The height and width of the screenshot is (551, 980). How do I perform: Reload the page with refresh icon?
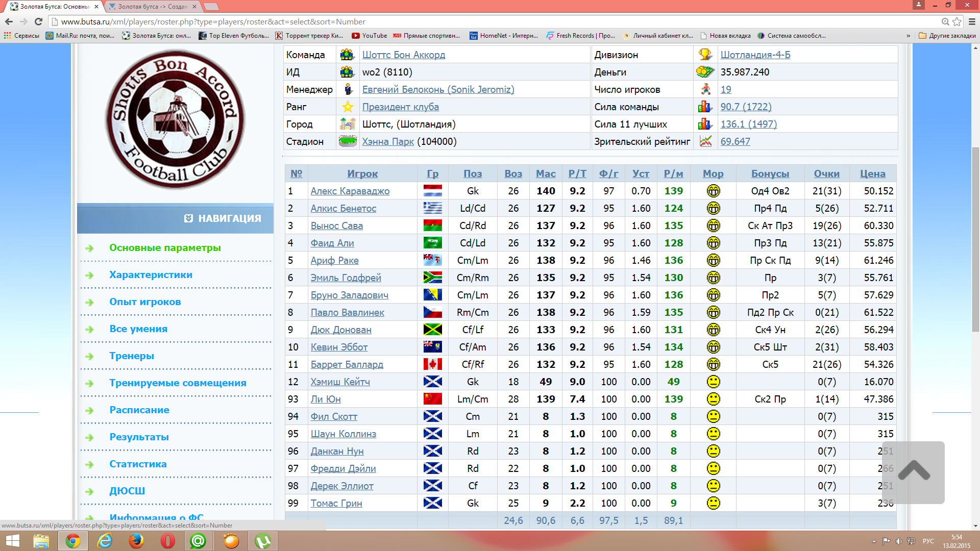tap(38, 21)
